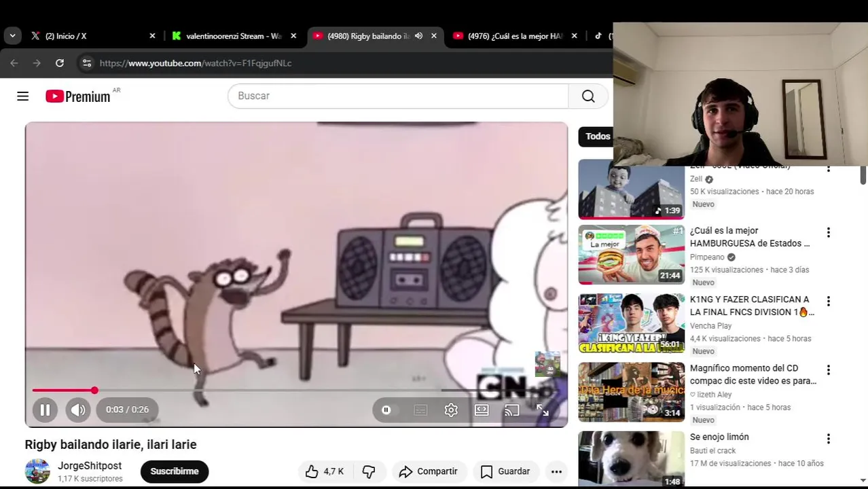Open the YouTube guide hamburger menu
The width and height of the screenshot is (868, 489).
pos(22,96)
